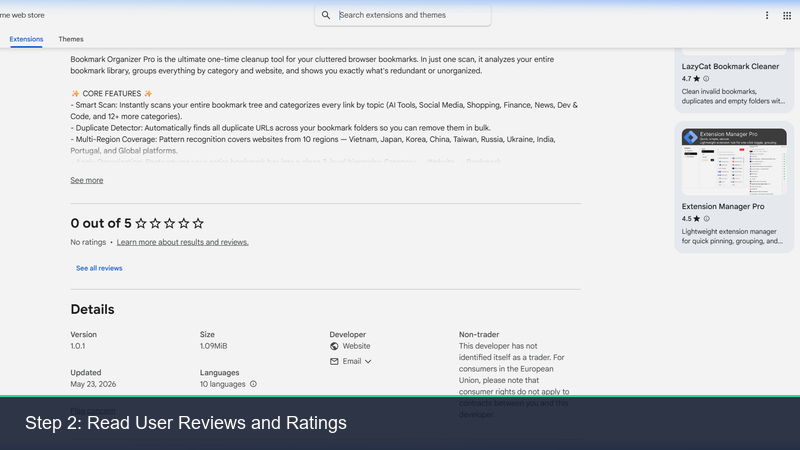
Task: Switch to the Extensions tab
Action: pyautogui.click(x=26, y=39)
